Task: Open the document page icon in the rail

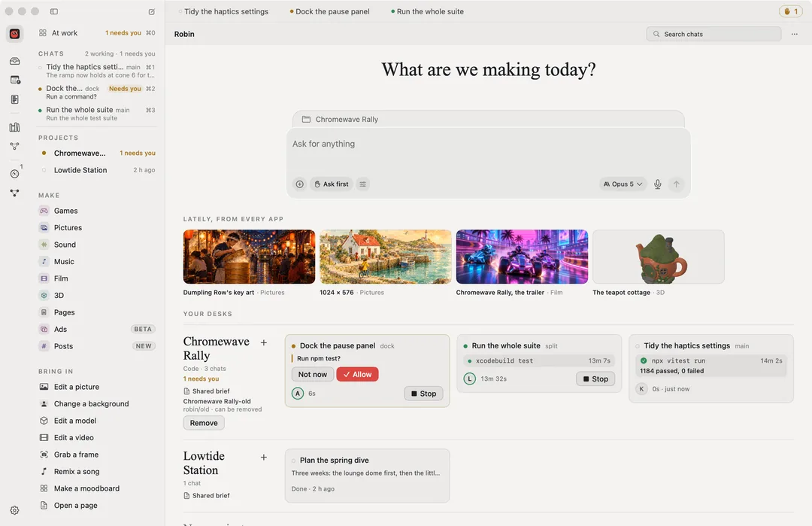Action: point(14,99)
